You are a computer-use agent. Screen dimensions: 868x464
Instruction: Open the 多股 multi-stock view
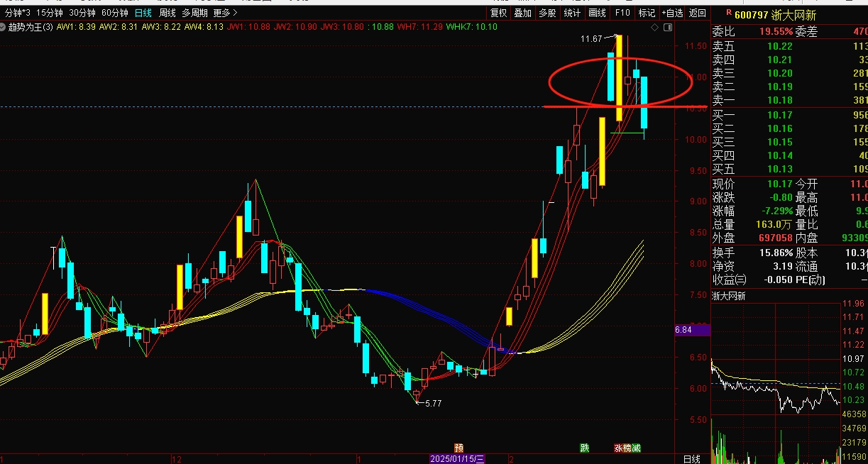point(547,13)
